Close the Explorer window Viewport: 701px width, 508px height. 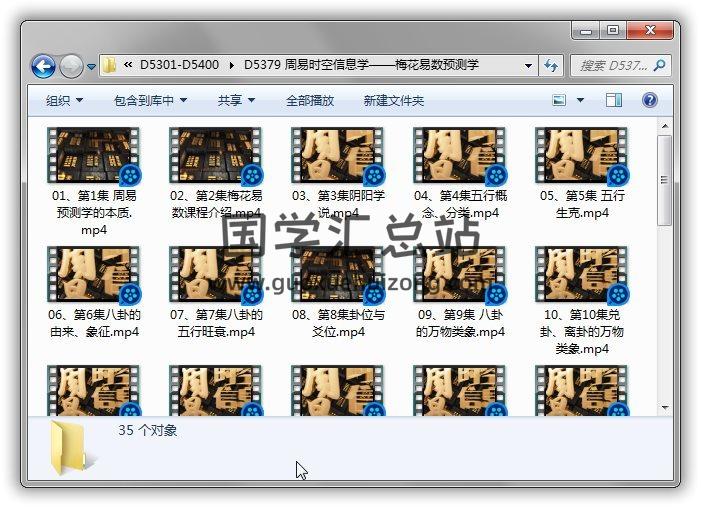[650, 31]
